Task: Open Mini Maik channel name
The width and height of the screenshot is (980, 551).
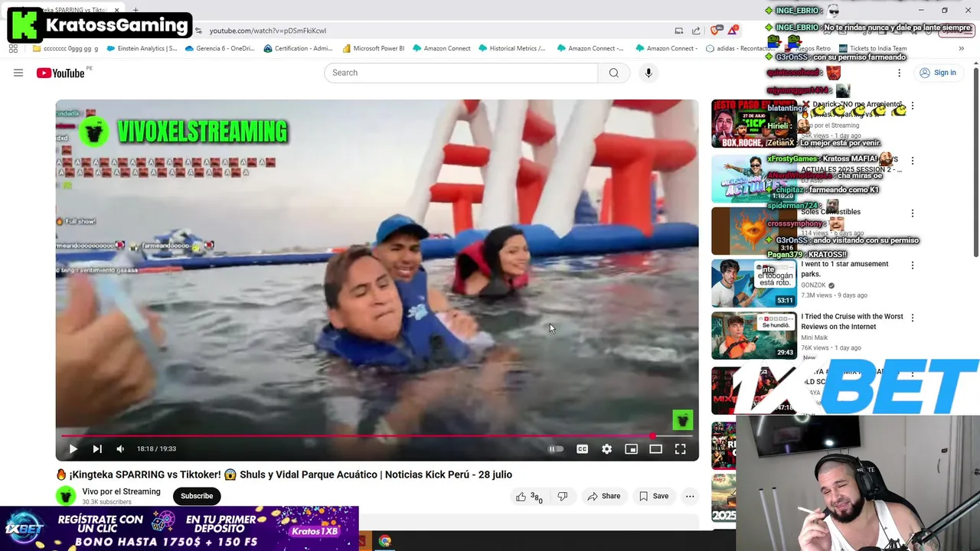Action: click(x=814, y=337)
